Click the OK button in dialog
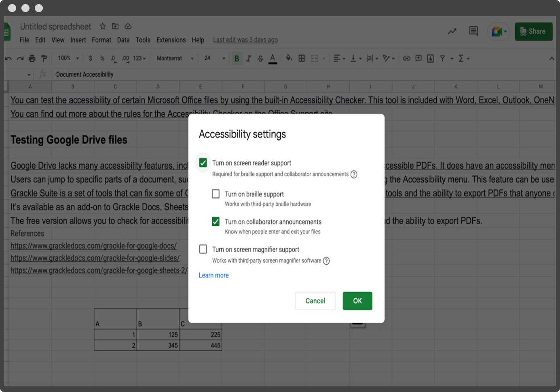Image resolution: width=560 pixels, height=392 pixels. click(x=357, y=301)
